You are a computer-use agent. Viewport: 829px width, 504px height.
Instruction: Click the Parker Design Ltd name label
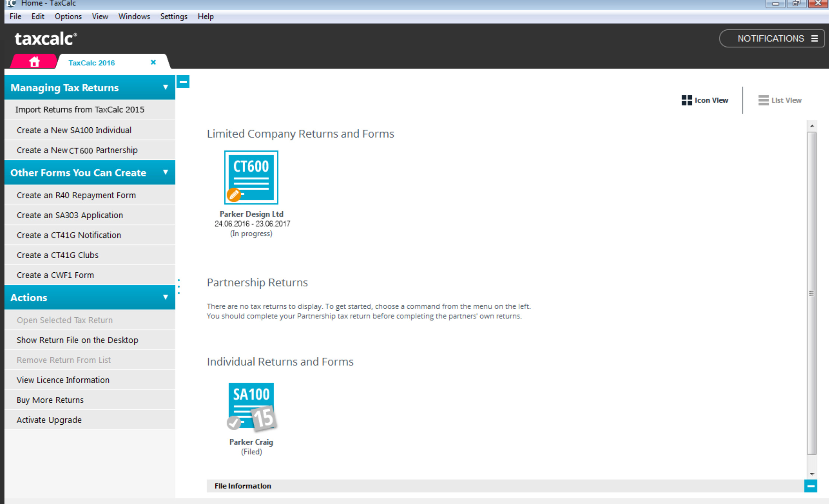(251, 214)
